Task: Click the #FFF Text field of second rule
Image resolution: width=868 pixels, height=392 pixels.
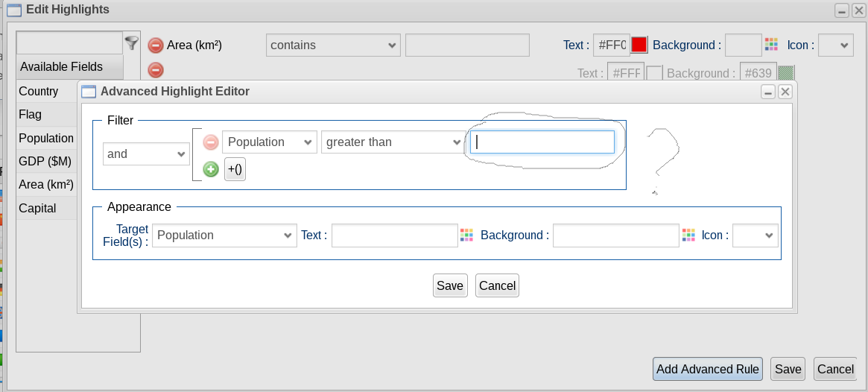Action: [x=626, y=73]
